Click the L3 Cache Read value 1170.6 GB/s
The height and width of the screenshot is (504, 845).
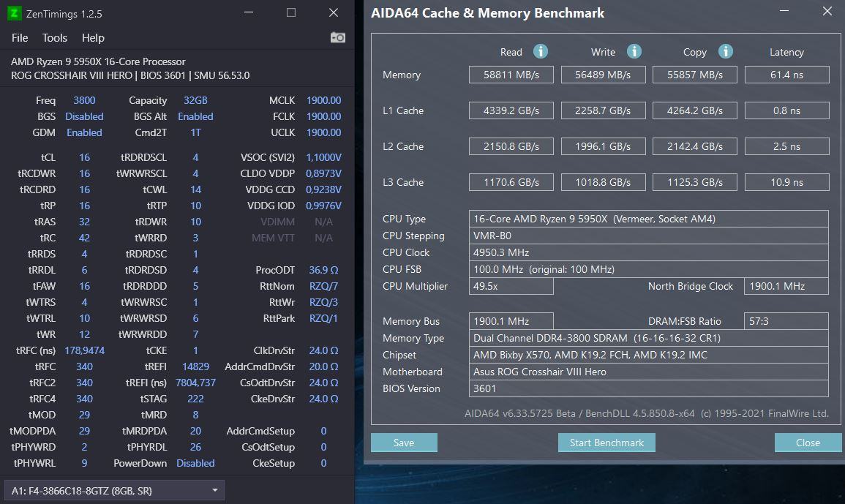pos(511,182)
